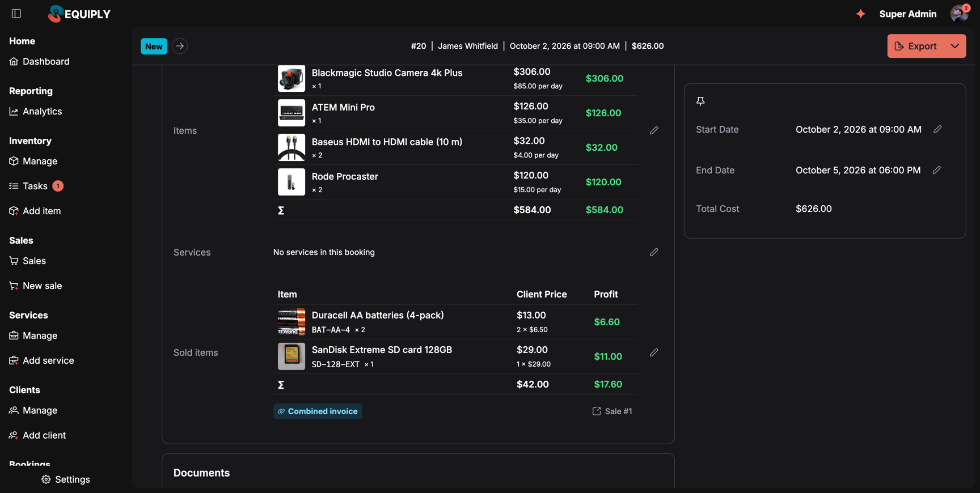Click the Documents section heading

[201, 473]
